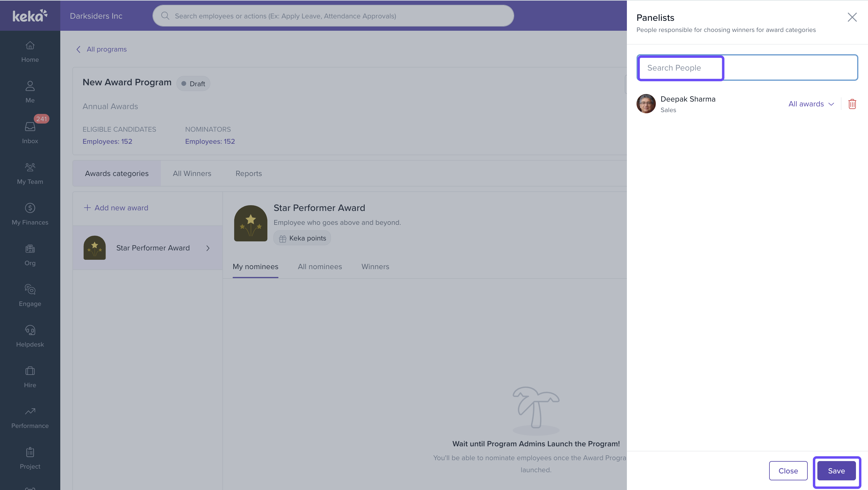The image size is (868, 490).
Task: Delete Deepak Sharma panelist with trash icon
Action: (x=852, y=104)
